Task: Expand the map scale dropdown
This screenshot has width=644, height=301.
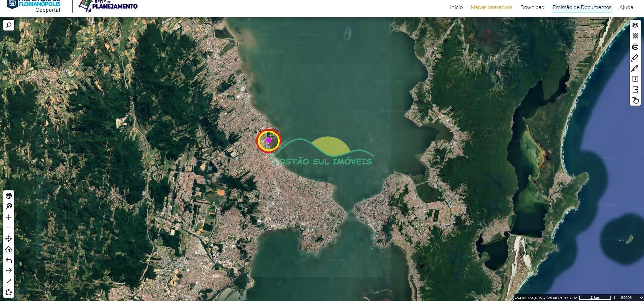Action: (x=641, y=298)
